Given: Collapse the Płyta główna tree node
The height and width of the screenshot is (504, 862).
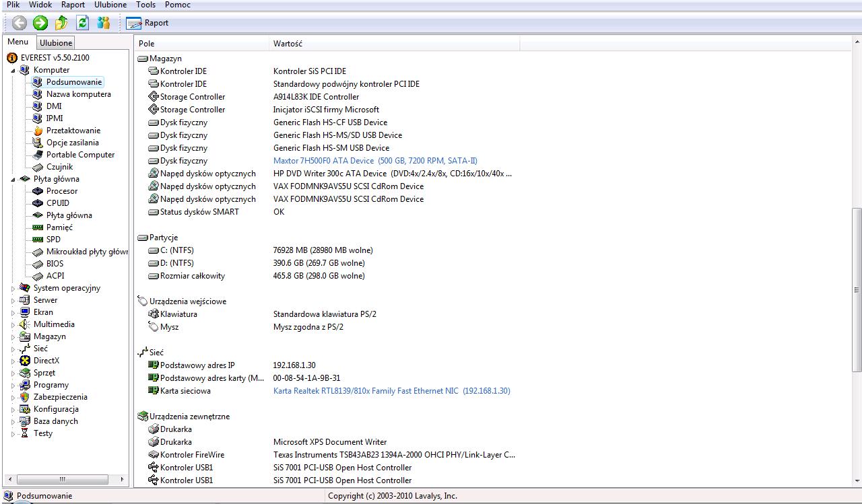Looking at the screenshot, I should click(13, 179).
